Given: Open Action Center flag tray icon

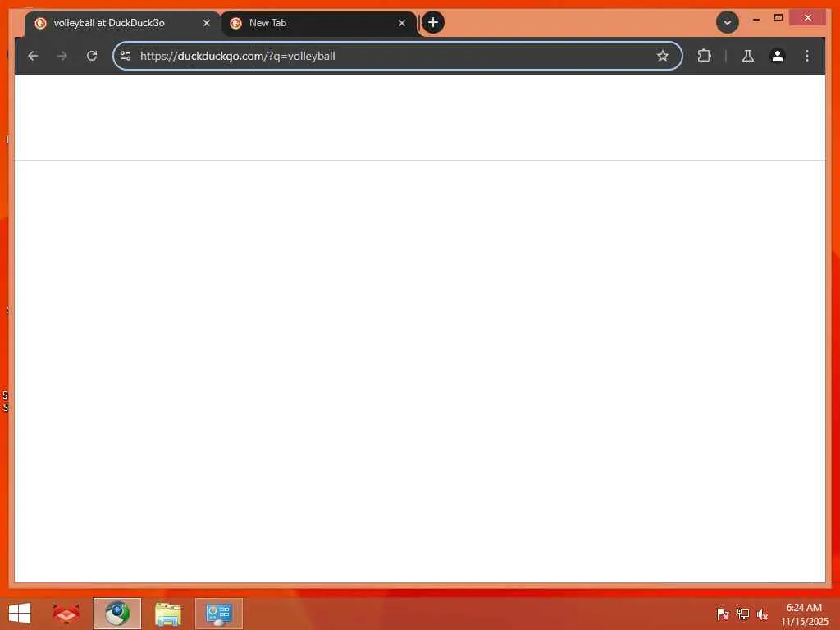Looking at the screenshot, I should click(723, 614).
